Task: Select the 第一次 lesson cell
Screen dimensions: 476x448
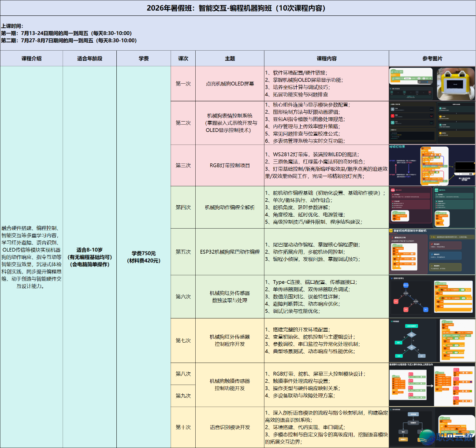Action: tap(183, 84)
